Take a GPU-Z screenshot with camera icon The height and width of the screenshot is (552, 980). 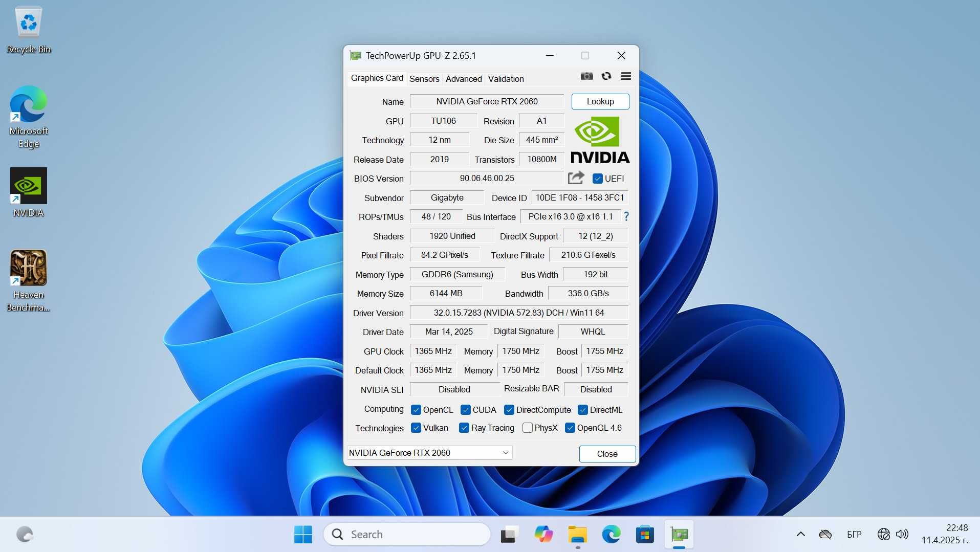coord(586,76)
